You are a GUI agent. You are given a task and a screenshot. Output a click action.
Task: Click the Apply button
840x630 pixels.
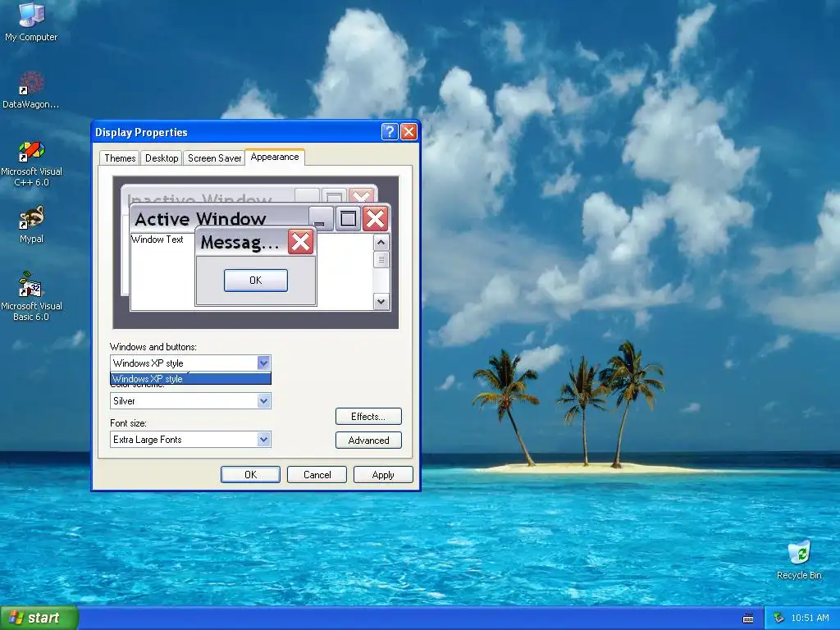pos(383,475)
